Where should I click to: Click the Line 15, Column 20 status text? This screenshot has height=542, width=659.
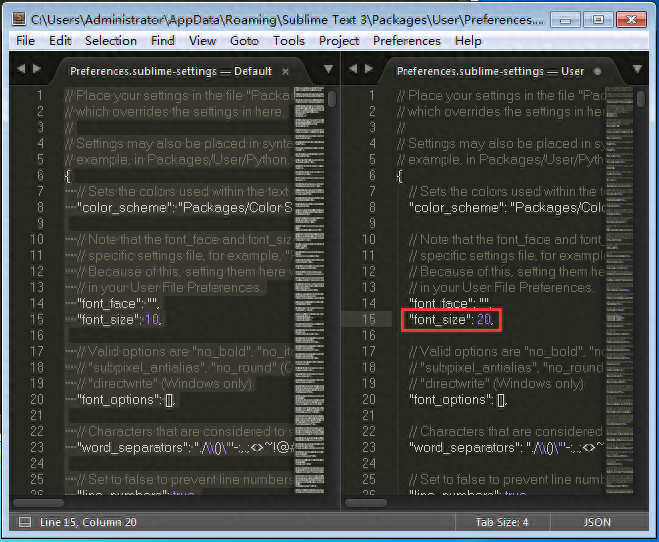[x=88, y=522]
